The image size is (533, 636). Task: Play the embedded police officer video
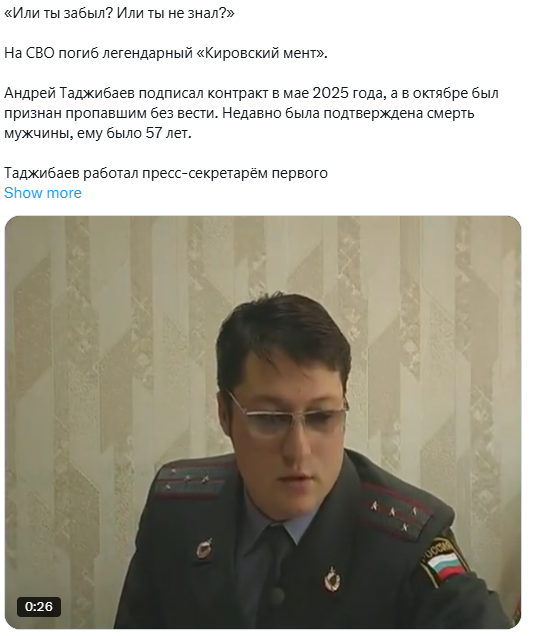click(x=262, y=422)
